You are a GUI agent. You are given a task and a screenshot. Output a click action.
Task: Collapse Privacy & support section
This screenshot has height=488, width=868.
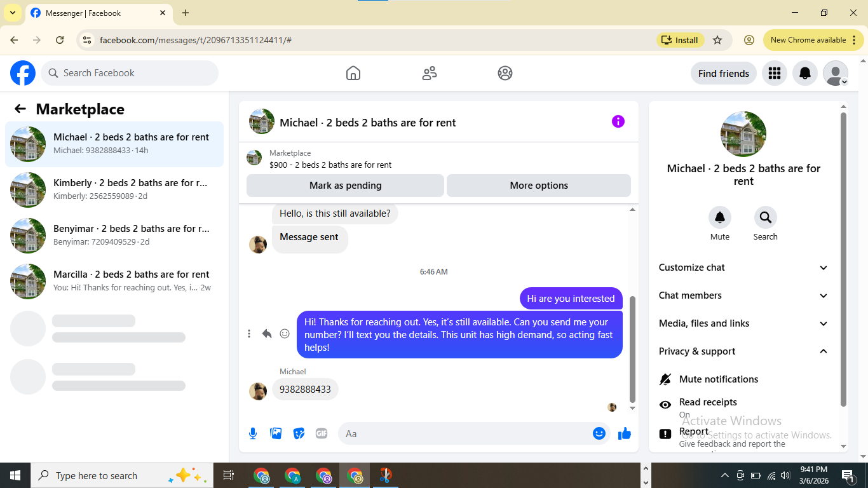tap(743, 351)
